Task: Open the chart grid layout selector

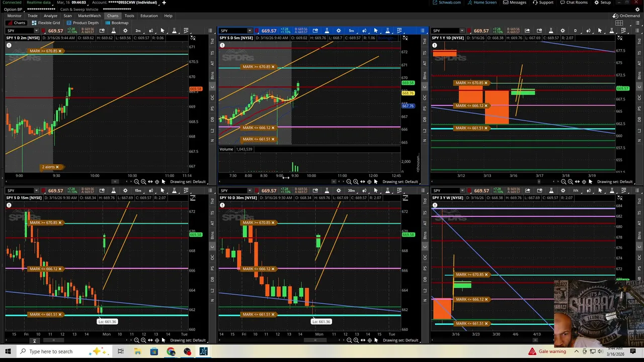Action: (x=619, y=23)
